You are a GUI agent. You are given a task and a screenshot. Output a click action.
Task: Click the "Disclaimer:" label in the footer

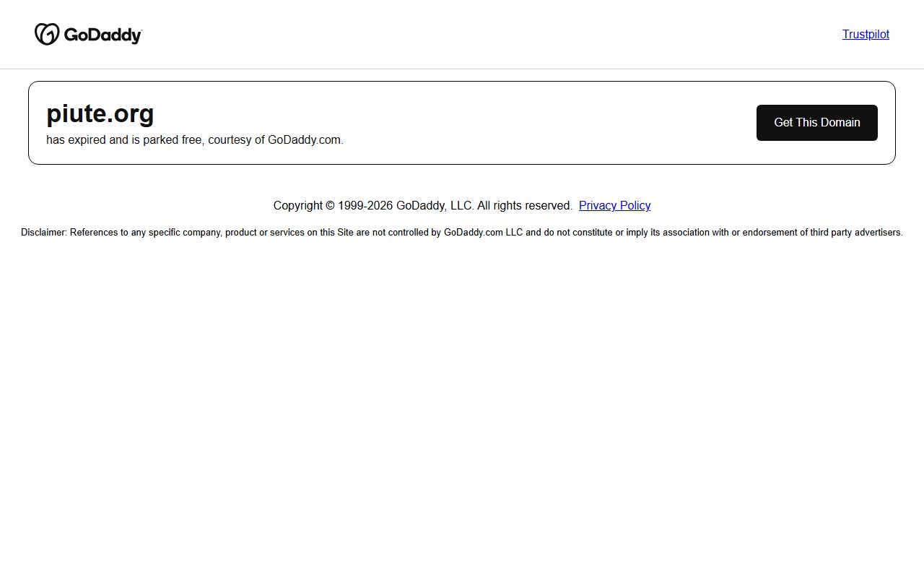coord(44,233)
